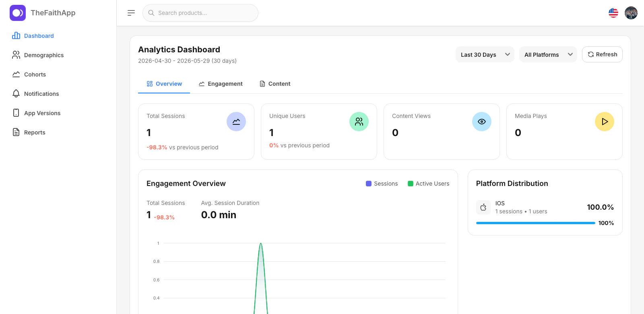Viewport: 644px width, 314px height.
Task: Click the Content Views eye icon
Action: pyautogui.click(x=482, y=122)
